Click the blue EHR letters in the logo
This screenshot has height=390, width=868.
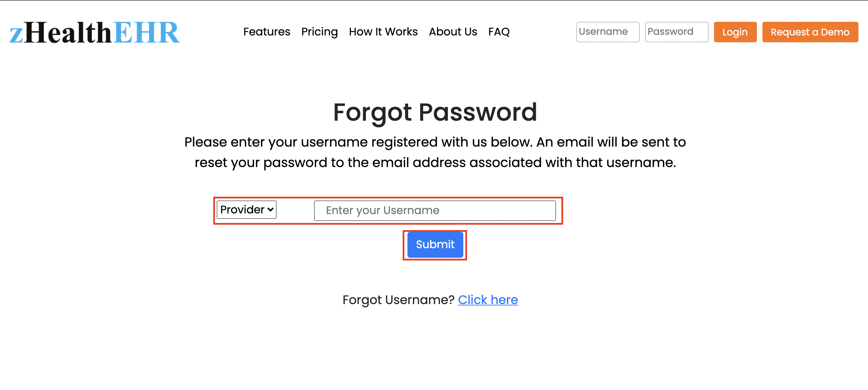[147, 33]
